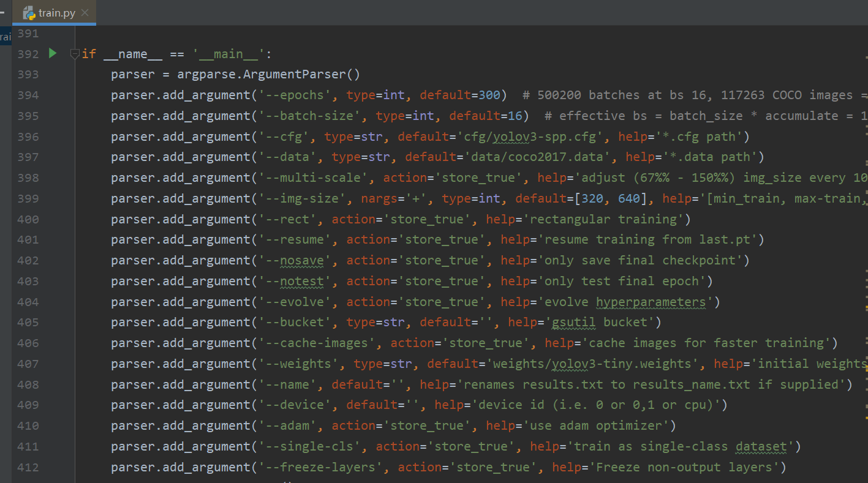Click the '--epochs' argument string
The height and width of the screenshot is (483, 868).
(x=295, y=95)
